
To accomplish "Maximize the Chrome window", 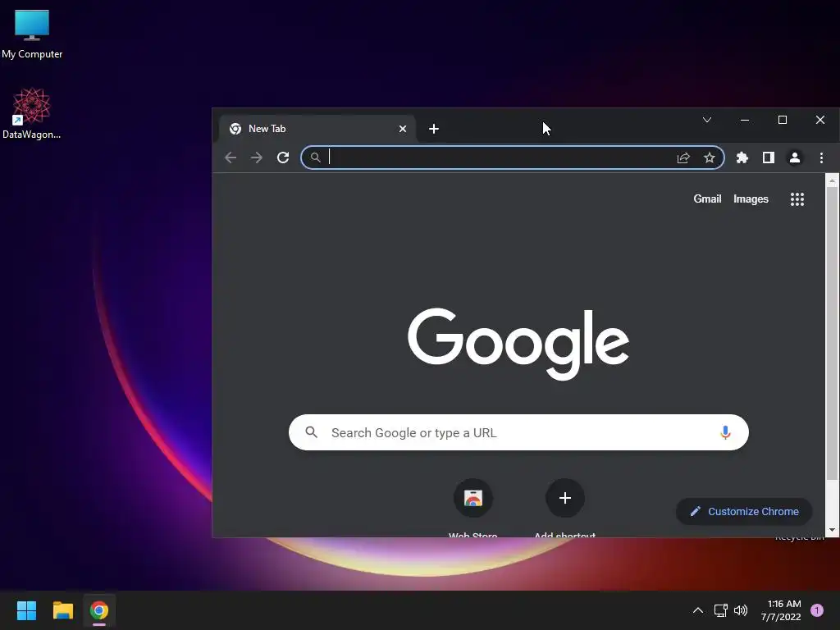I will tap(782, 120).
